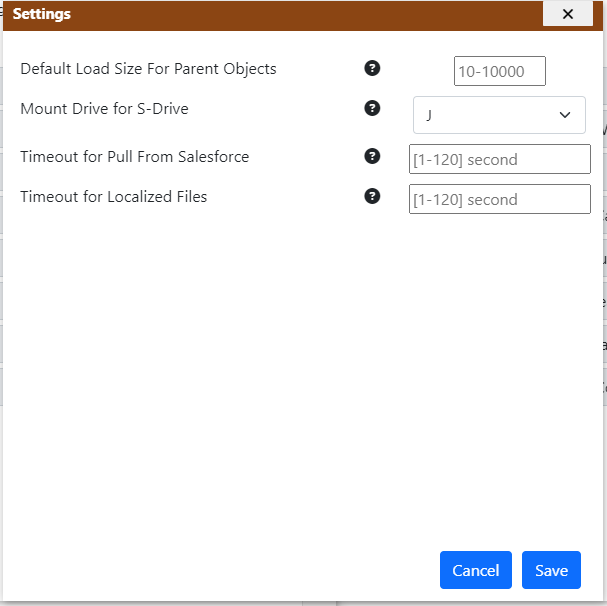Click the 'Mount Drive for S-Drive' label
607x606 pixels.
click(x=104, y=108)
